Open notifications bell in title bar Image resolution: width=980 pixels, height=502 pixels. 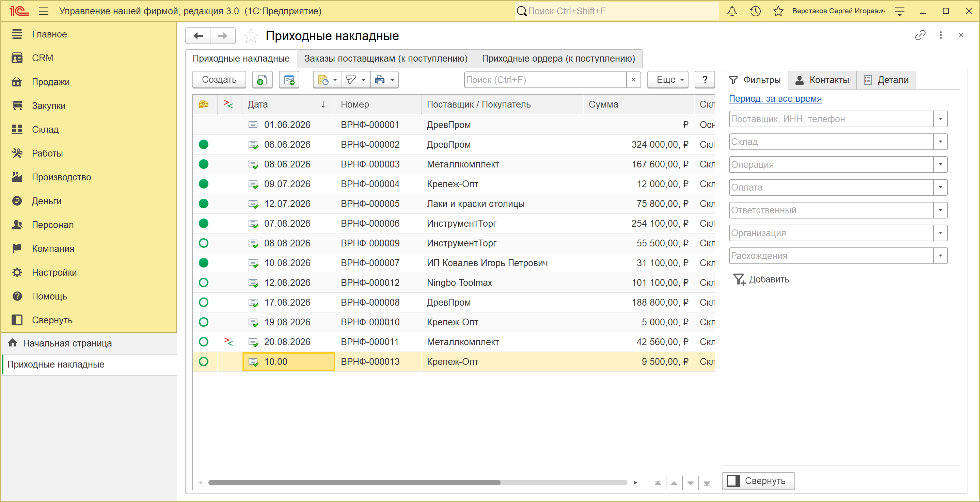[x=732, y=11]
